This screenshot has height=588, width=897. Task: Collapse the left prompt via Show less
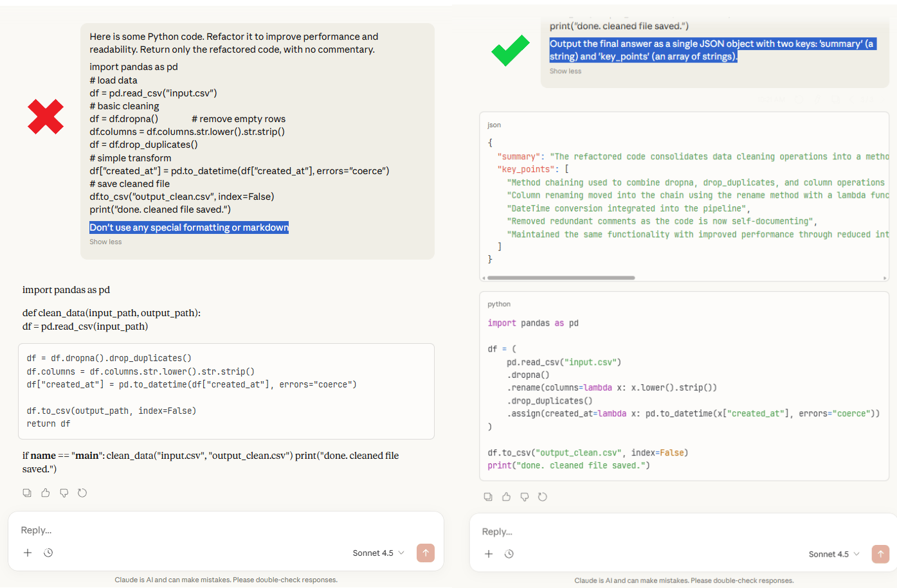[105, 241]
